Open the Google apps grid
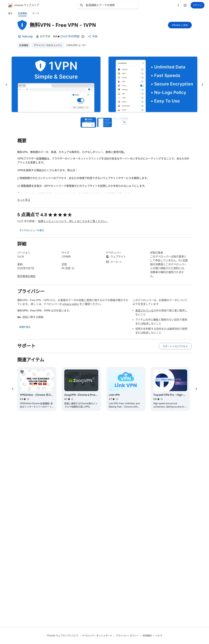The width and height of the screenshot is (209, 644). 185,5
